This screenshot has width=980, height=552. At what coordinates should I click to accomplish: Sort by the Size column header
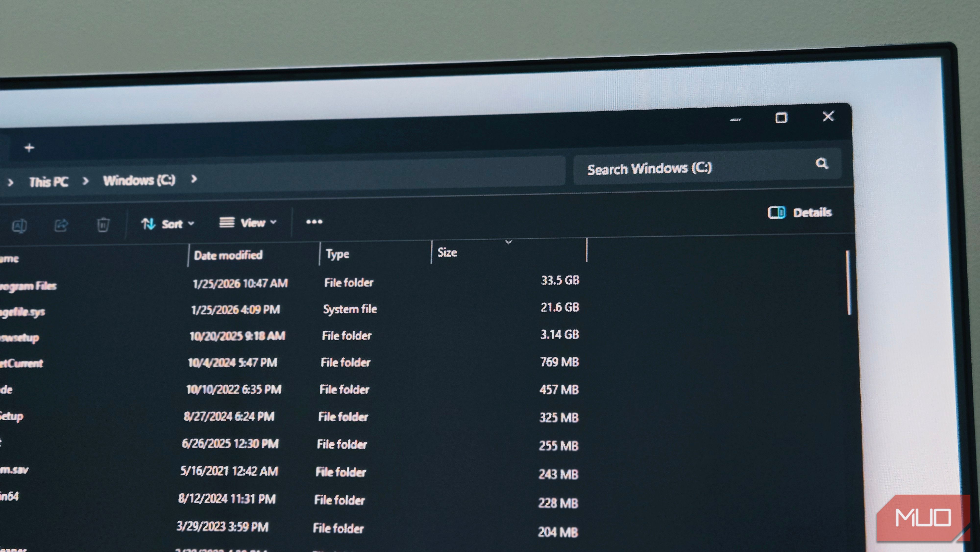509,252
